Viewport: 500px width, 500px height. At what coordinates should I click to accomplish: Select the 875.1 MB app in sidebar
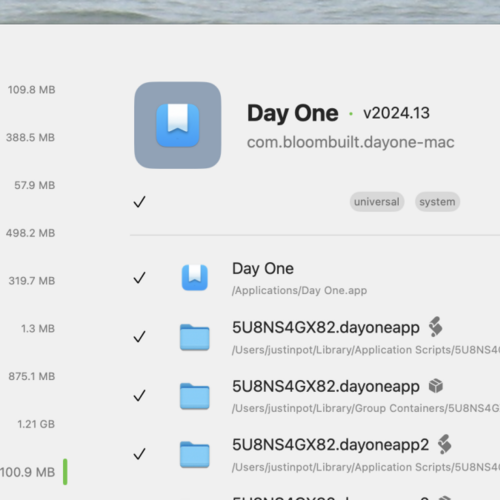(32, 376)
